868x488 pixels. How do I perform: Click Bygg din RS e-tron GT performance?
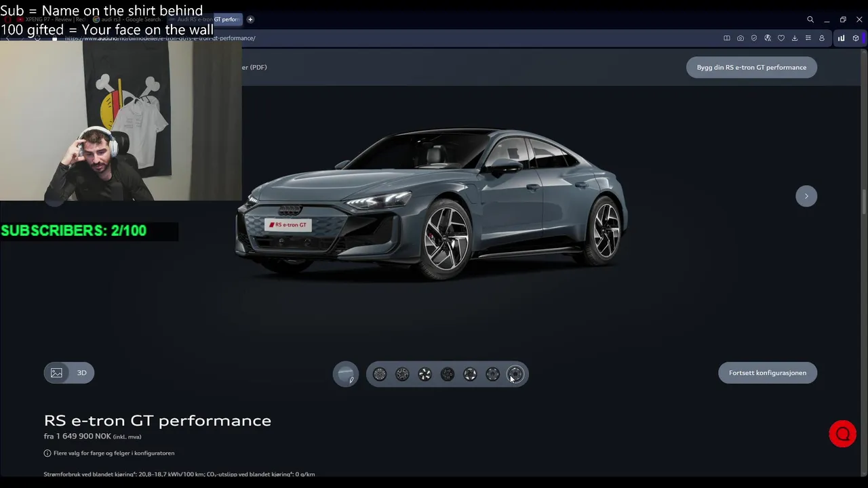tap(751, 67)
